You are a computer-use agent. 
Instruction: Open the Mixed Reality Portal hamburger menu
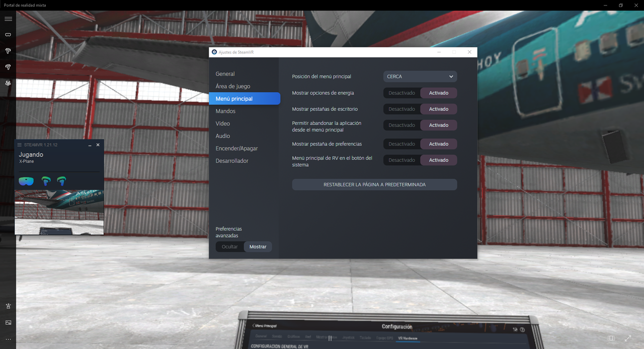pyautogui.click(x=8, y=19)
